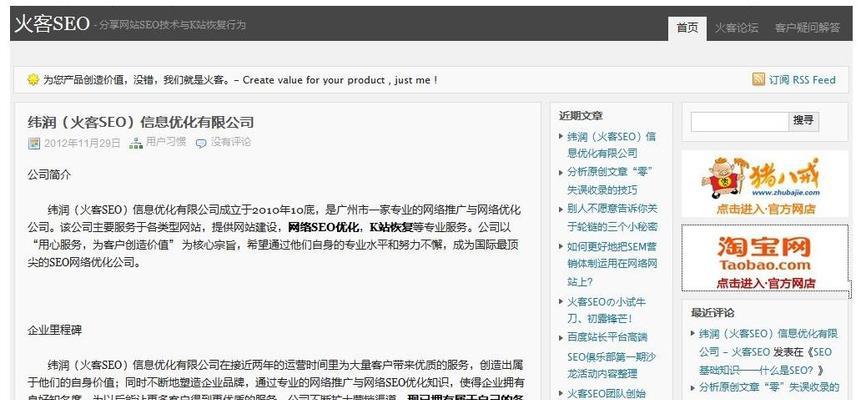Click the 公司简介 section heading
This screenshot has width=861, height=400.
(x=49, y=175)
